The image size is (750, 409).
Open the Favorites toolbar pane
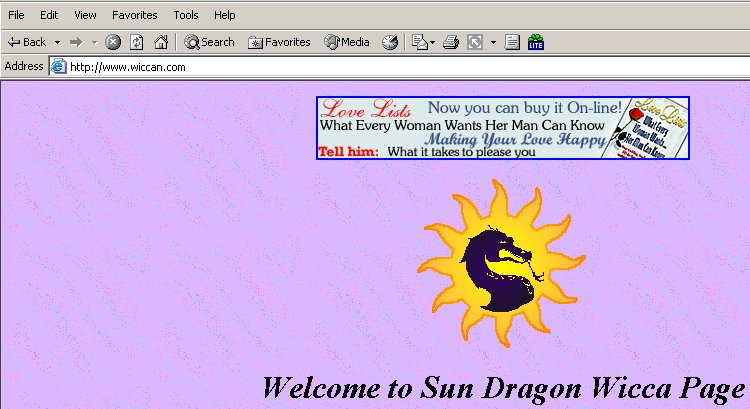click(279, 43)
